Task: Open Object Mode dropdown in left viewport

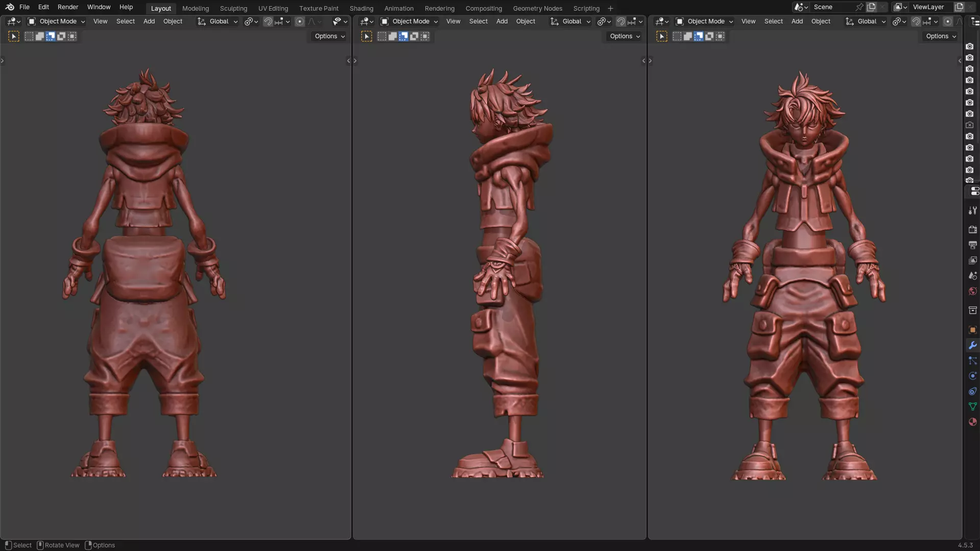Action: click(x=57, y=21)
